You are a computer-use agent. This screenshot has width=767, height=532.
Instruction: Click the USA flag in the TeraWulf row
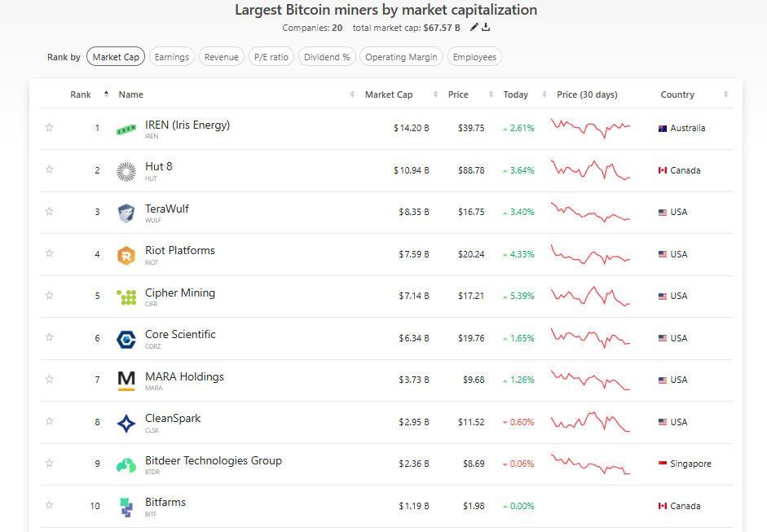click(x=663, y=212)
